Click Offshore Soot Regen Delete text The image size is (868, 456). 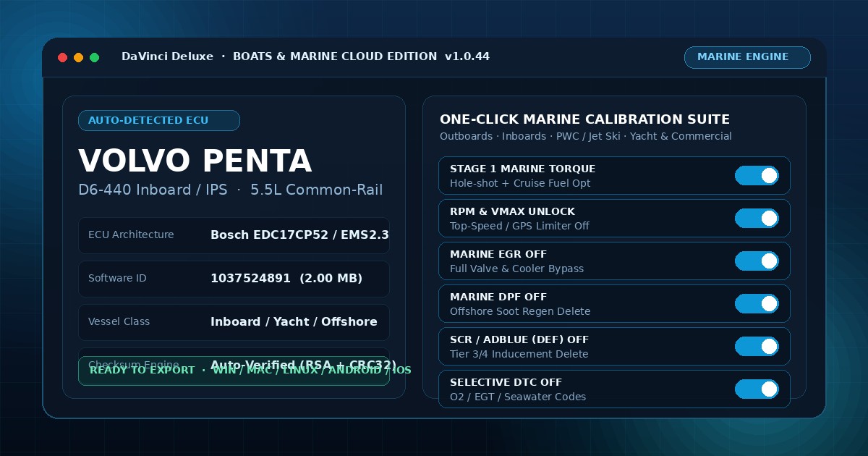click(x=520, y=311)
